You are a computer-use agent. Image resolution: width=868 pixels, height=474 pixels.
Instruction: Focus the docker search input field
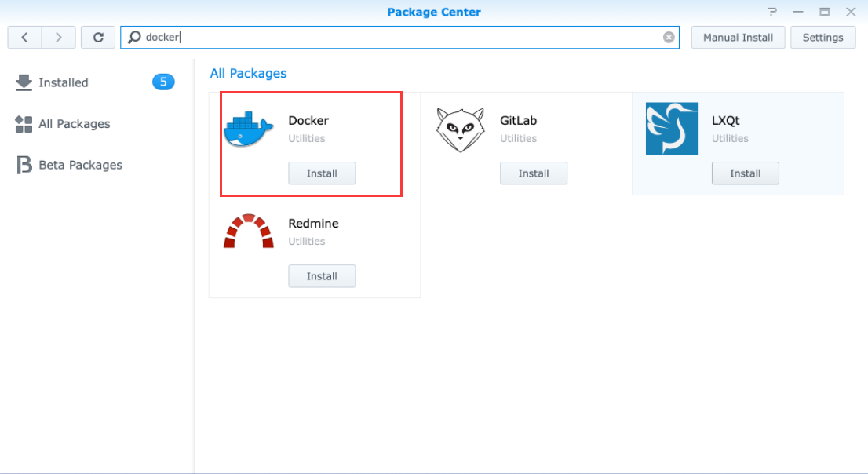(x=392, y=37)
